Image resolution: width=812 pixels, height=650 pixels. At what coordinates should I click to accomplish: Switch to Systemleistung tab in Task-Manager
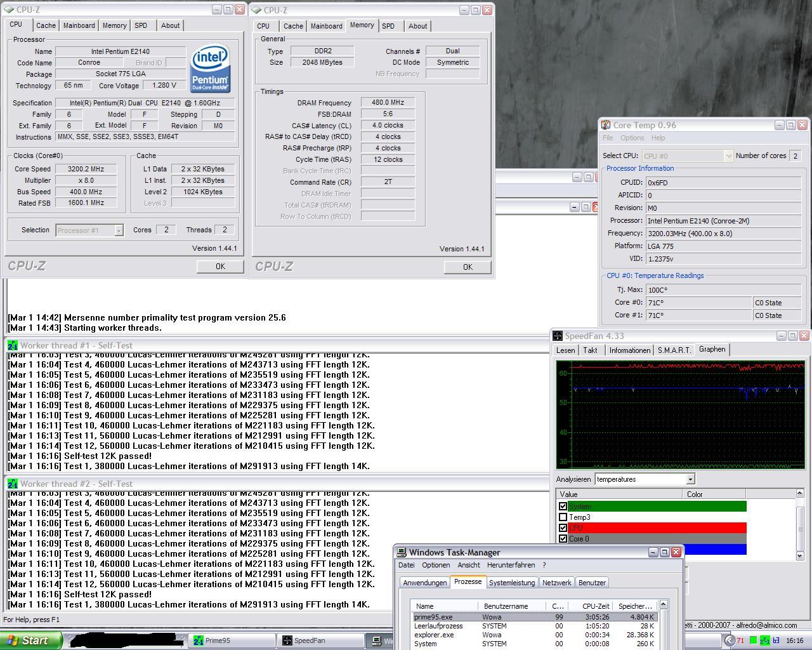512,583
